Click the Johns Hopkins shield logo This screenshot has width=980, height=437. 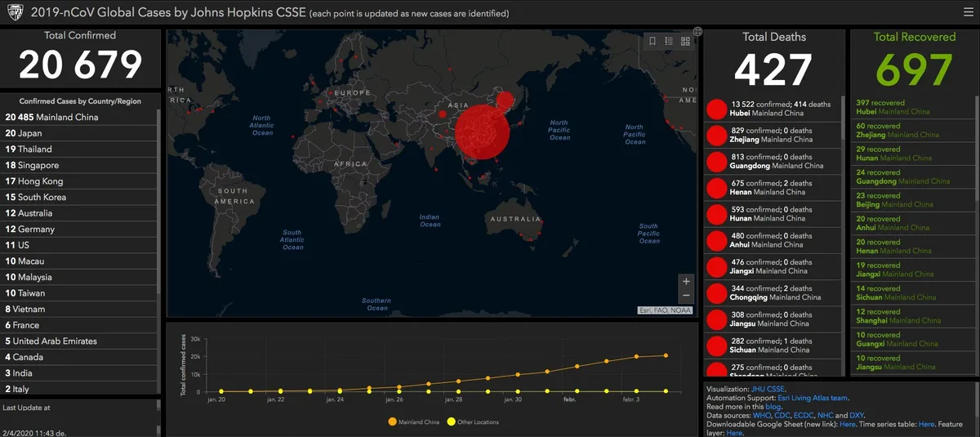[15, 13]
